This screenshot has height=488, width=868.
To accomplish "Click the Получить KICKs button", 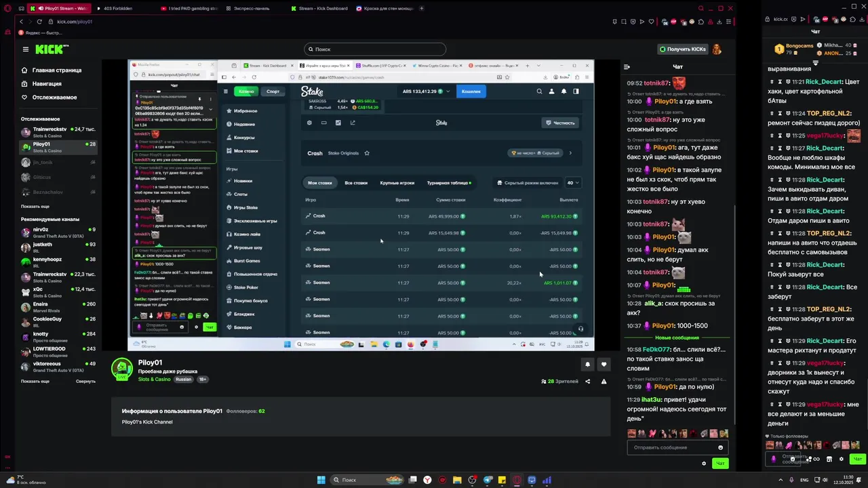I will coord(682,49).
